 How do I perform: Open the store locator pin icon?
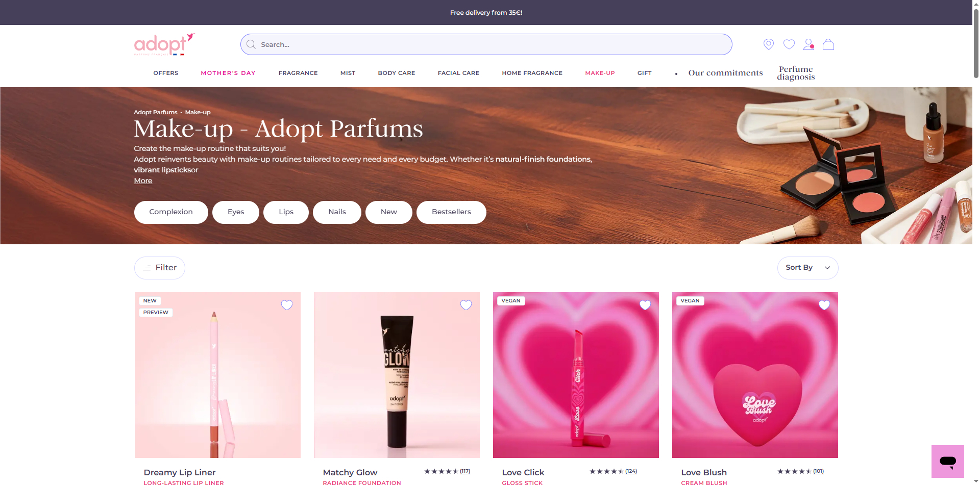(x=768, y=44)
